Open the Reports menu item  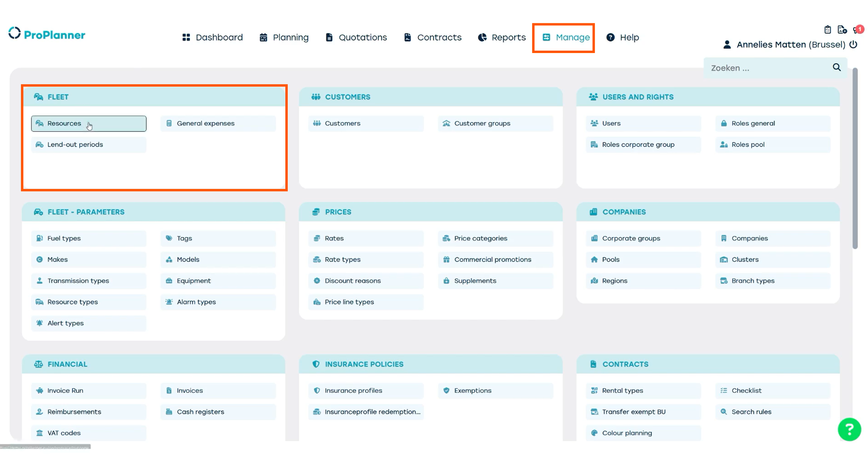pyautogui.click(x=502, y=37)
